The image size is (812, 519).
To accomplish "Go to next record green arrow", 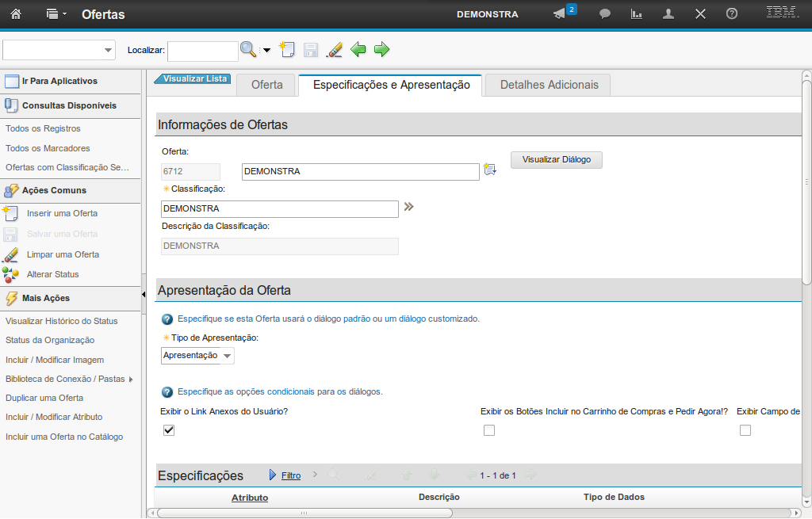I will click(382, 50).
